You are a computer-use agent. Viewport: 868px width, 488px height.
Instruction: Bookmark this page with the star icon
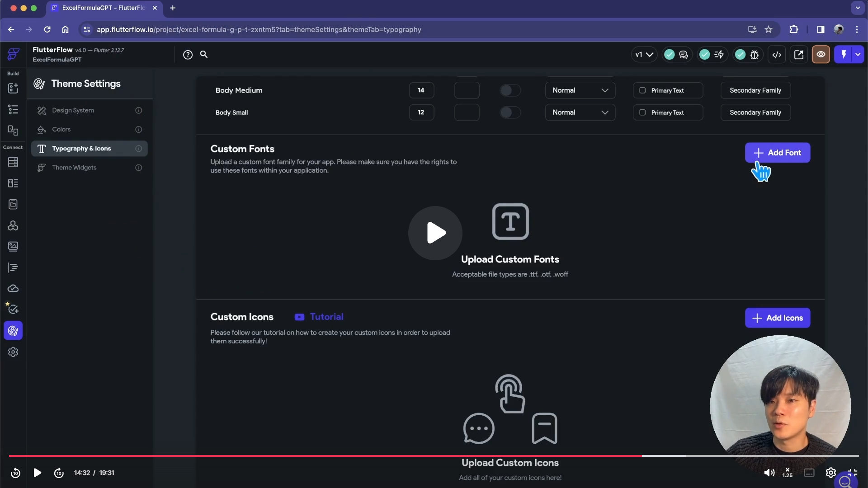tap(769, 30)
